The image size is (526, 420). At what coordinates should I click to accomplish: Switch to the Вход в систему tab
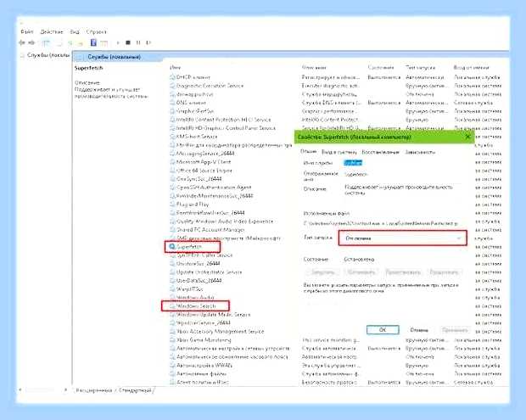pyautogui.click(x=339, y=152)
